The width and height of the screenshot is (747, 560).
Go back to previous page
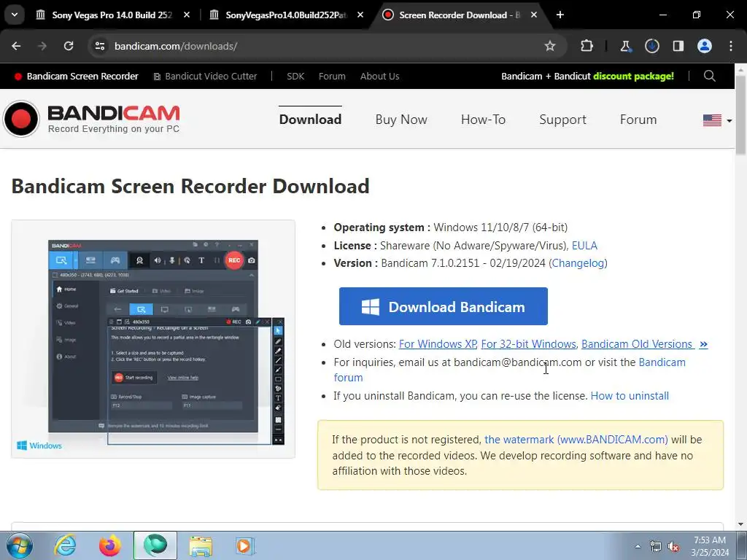[16, 46]
